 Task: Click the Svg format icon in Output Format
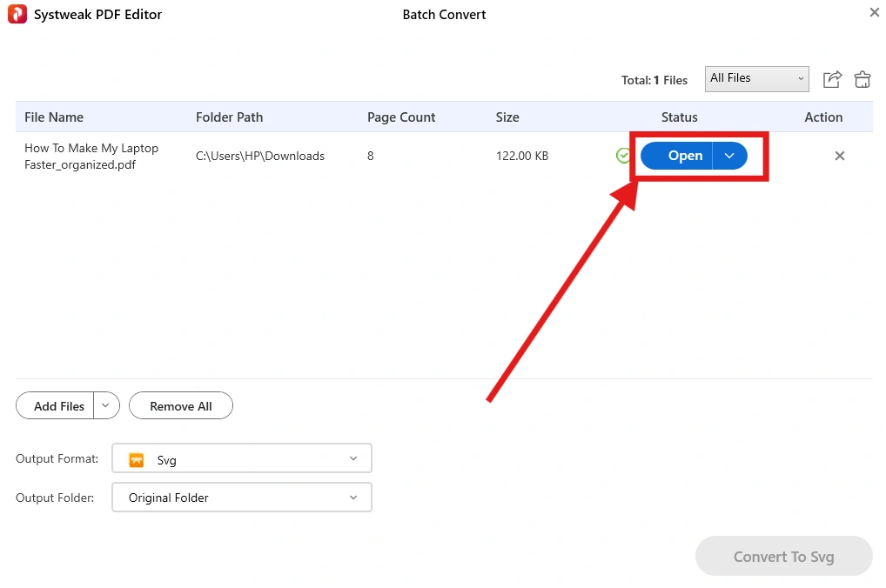pos(136,458)
